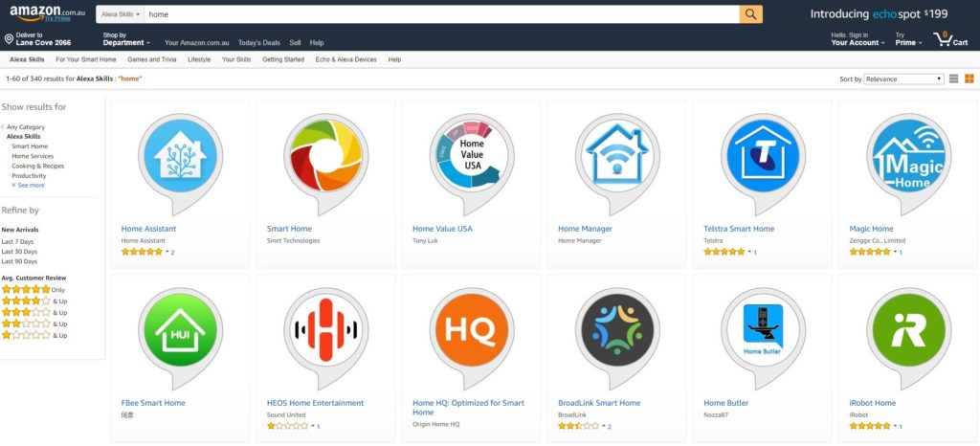This screenshot has width=980, height=446.
Task: Open the Home Value USA skill icon
Action: point(471,163)
